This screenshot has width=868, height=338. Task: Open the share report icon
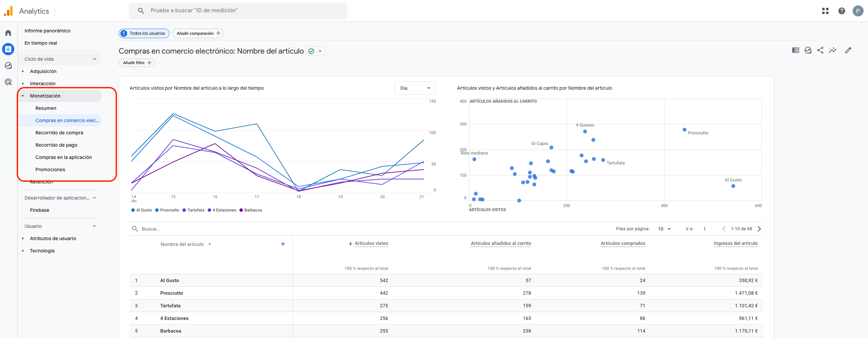(820, 50)
